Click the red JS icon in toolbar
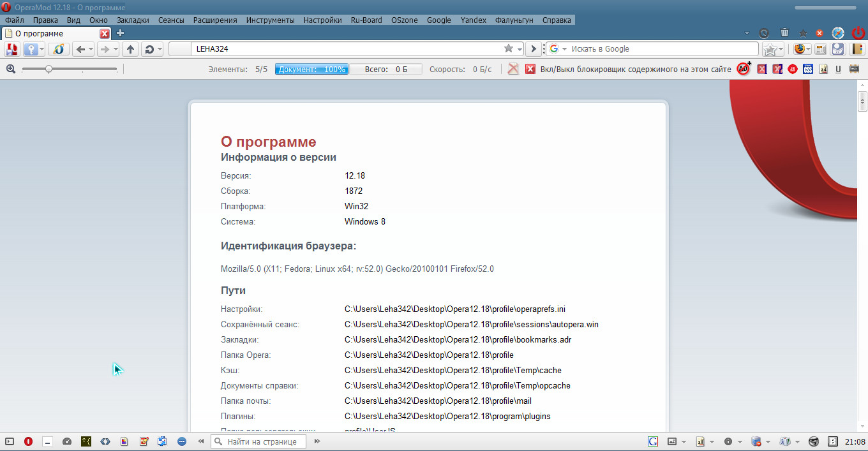This screenshot has height=451, width=868. [x=793, y=69]
